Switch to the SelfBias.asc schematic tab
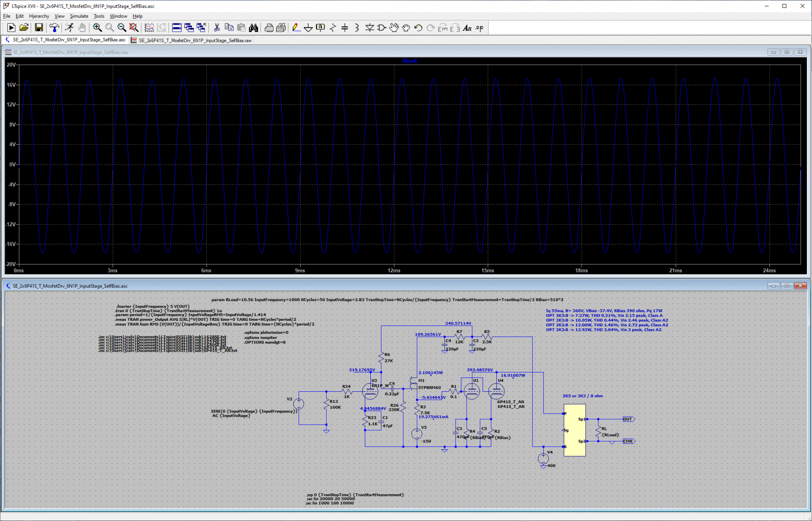This screenshot has height=521, width=812. coord(65,40)
